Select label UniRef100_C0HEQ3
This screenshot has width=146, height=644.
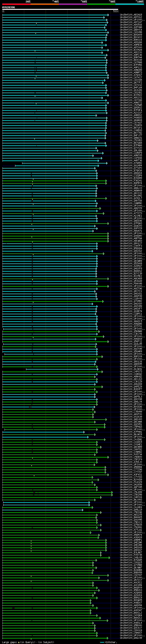131,130
